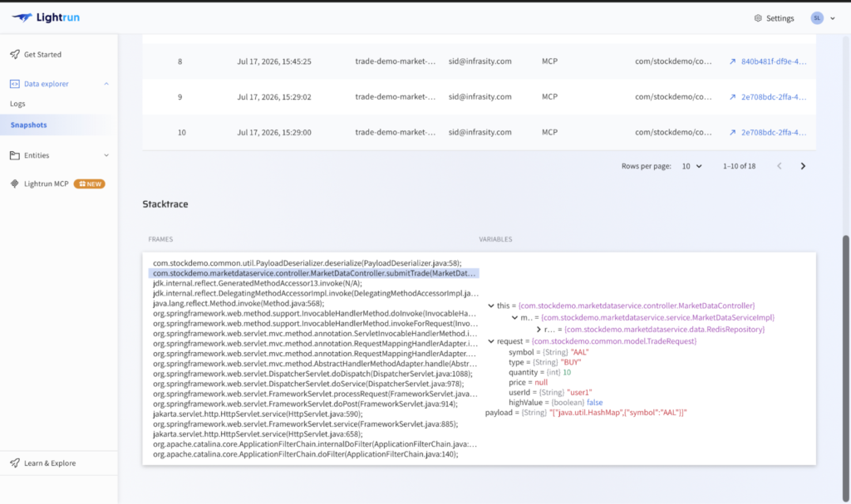Click the Lightrun MCP diamond icon
Image resolution: width=851 pixels, height=504 pixels.
click(15, 183)
